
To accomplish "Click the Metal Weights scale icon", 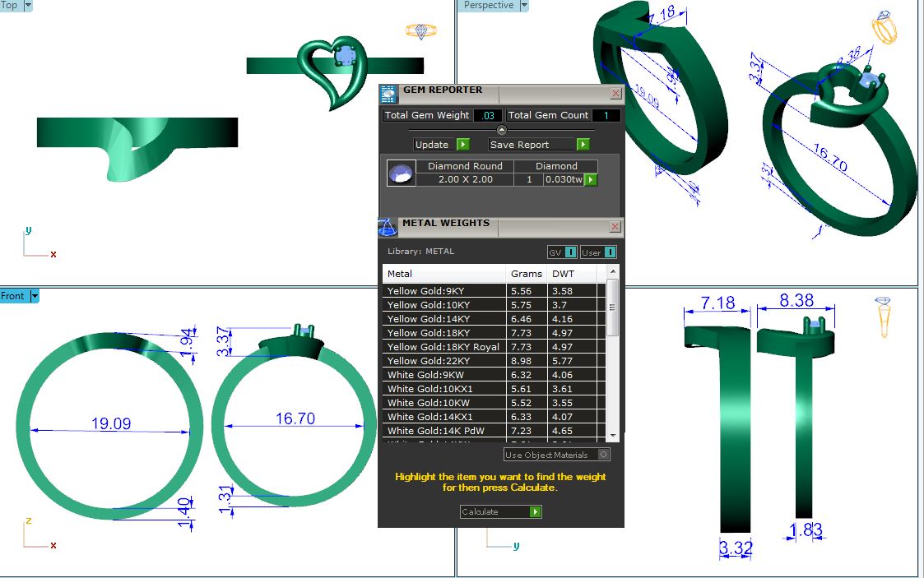I will (388, 227).
